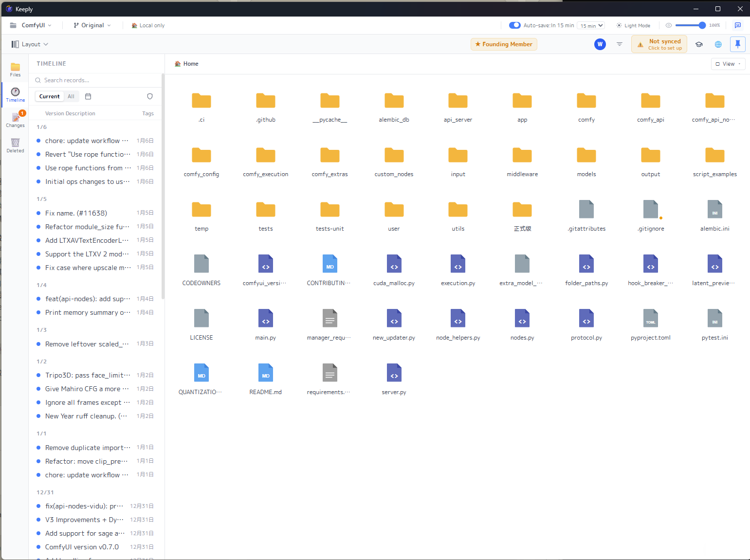Select 'Print memory summary o…' record
This screenshot has height=560, width=750.
click(x=95, y=312)
